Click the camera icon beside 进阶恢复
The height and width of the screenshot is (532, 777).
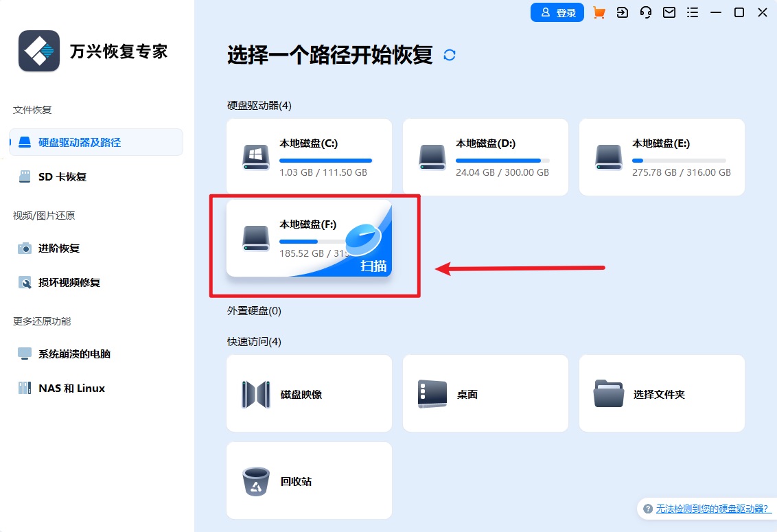(25, 248)
